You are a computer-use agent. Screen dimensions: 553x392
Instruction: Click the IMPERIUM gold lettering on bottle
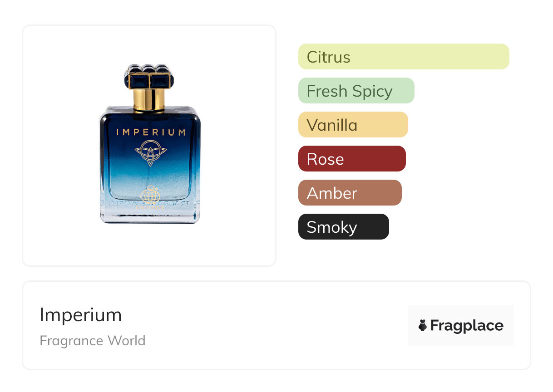coord(151,132)
